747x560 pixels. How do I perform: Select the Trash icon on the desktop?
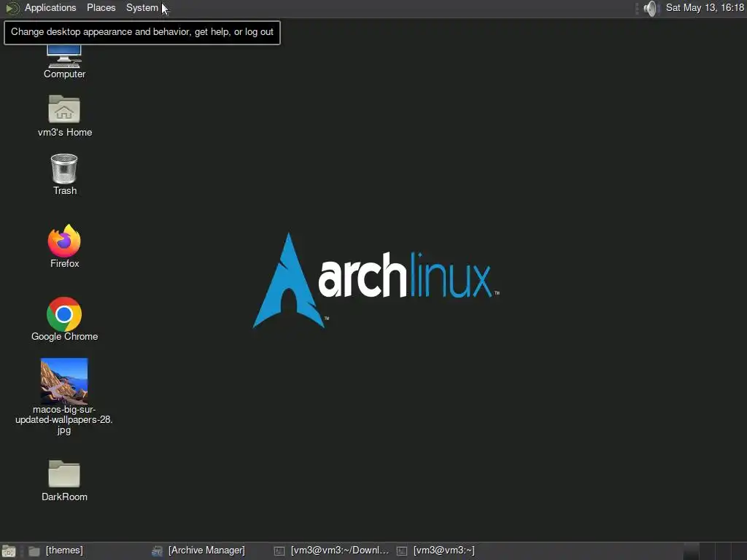(64, 168)
